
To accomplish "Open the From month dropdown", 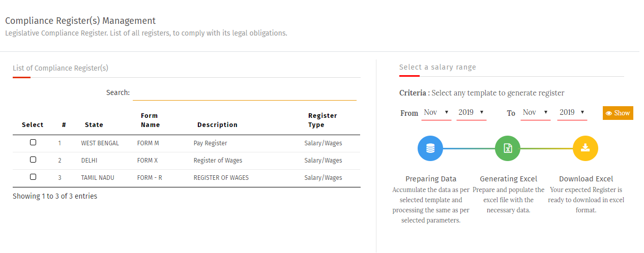I will 436,112.
